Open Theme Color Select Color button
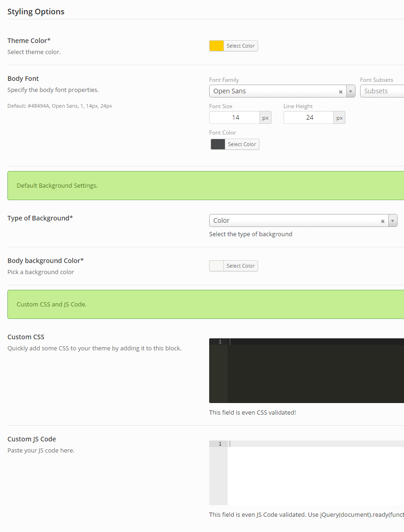Image resolution: width=404 pixels, height=532 pixels. click(241, 46)
